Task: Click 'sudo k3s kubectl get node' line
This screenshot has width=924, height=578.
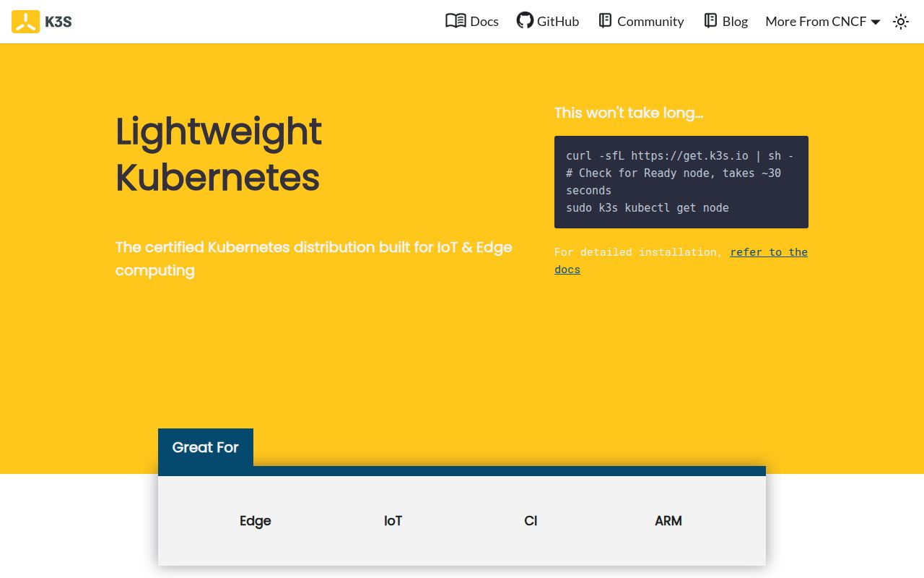Action: click(x=648, y=208)
